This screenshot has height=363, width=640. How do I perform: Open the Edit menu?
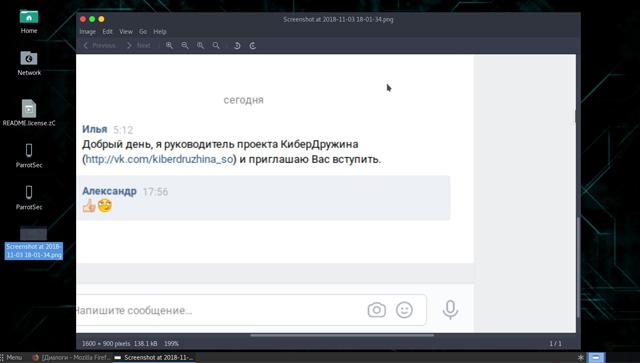(107, 31)
